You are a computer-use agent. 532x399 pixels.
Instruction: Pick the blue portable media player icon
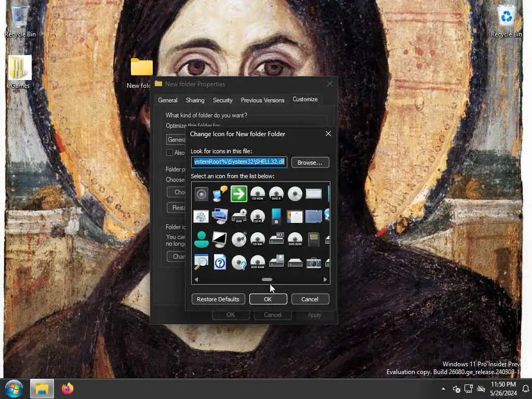coord(276,216)
